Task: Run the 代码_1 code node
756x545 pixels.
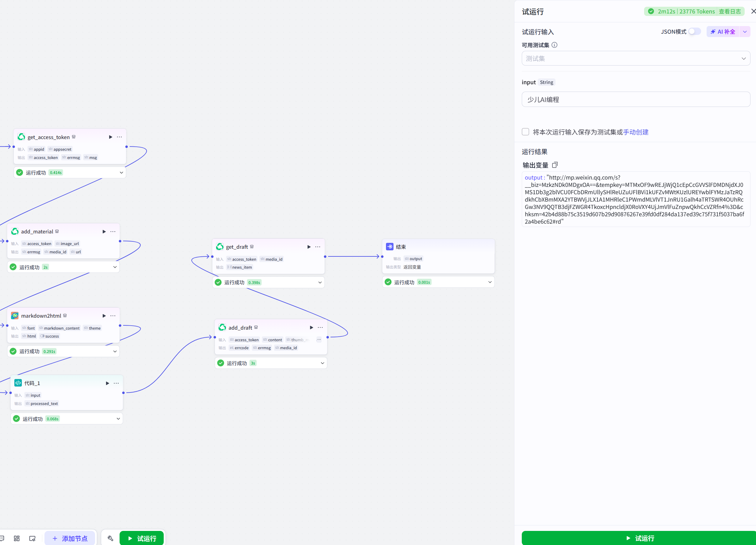Action: pos(107,383)
